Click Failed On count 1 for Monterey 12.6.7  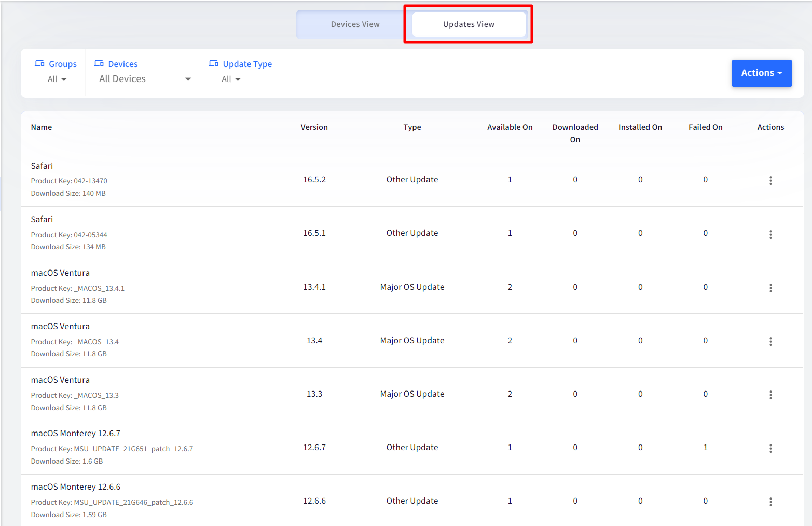[x=705, y=448]
